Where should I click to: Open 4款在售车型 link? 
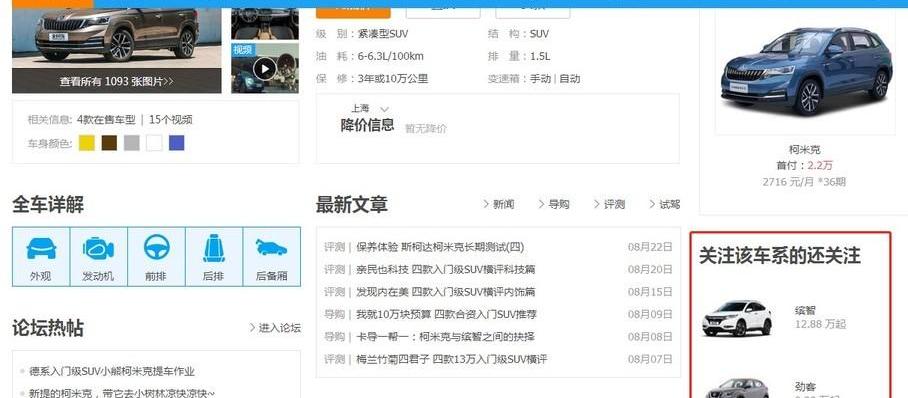pyautogui.click(x=106, y=120)
